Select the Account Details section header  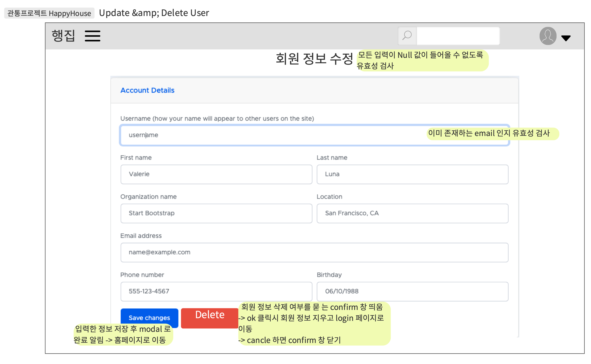(148, 90)
